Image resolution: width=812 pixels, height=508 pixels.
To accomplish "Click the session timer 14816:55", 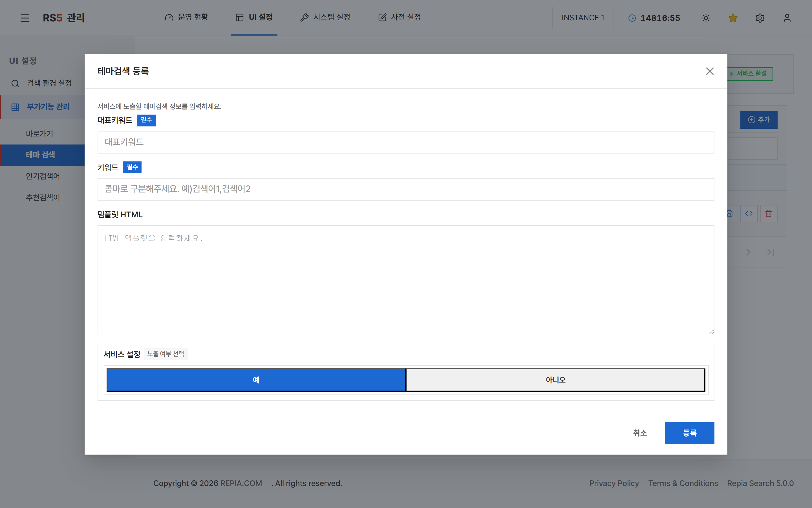I will [654, 18].
